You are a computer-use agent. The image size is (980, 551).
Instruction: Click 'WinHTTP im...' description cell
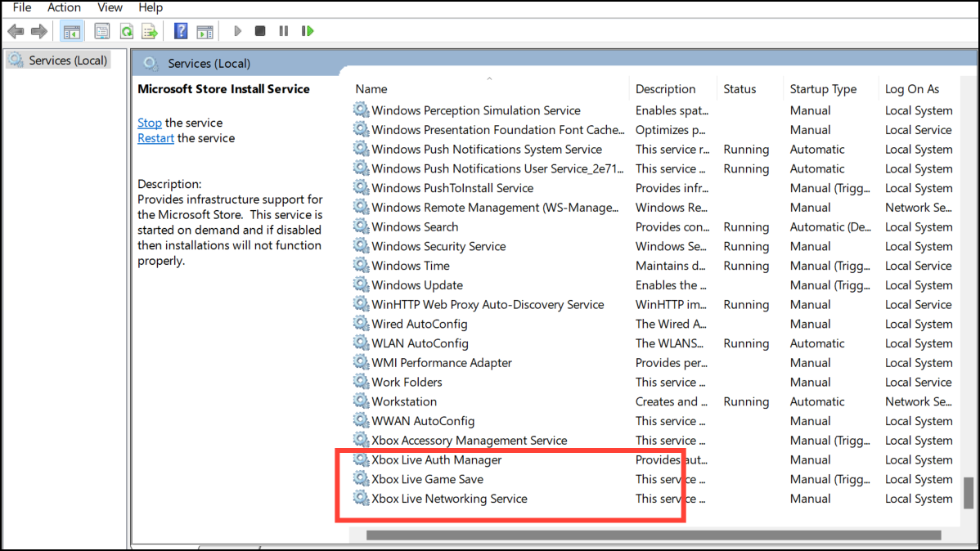[x=671, y=304]
